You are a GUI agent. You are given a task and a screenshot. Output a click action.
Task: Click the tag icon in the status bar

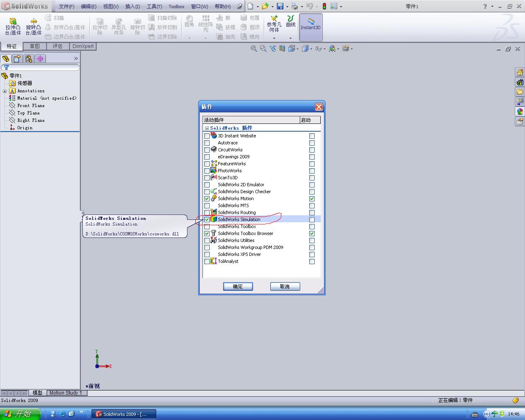point(516,400)
